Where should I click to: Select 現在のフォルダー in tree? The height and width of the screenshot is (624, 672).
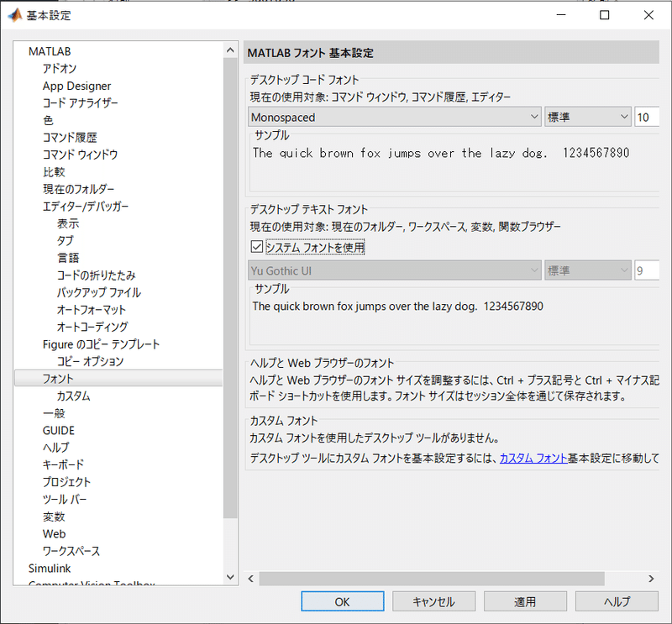[78, 189]
